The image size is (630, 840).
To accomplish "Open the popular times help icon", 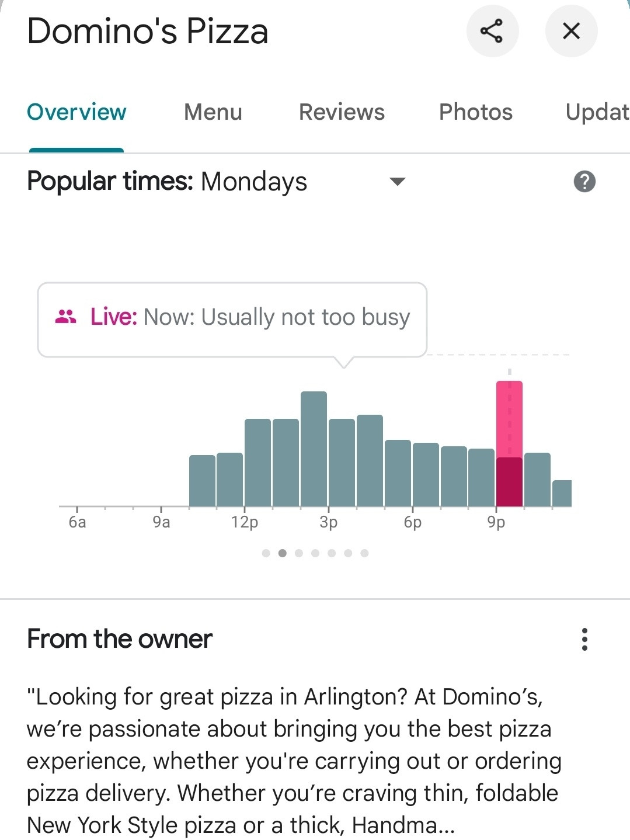I will (x=584, y=182).
